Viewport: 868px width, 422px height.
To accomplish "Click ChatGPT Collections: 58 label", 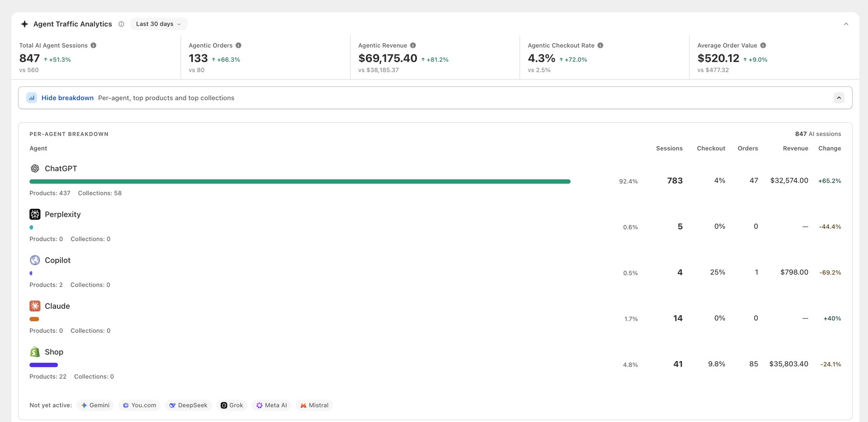I will coord(100,193).
